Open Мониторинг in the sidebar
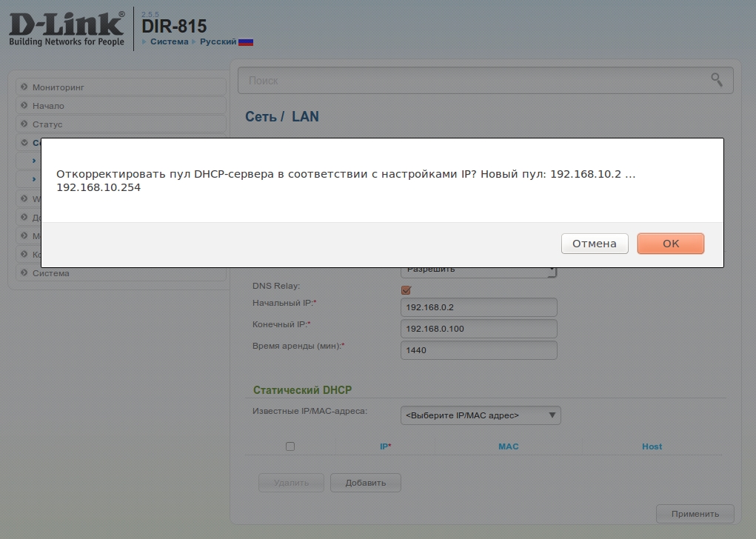 [58, 87]
